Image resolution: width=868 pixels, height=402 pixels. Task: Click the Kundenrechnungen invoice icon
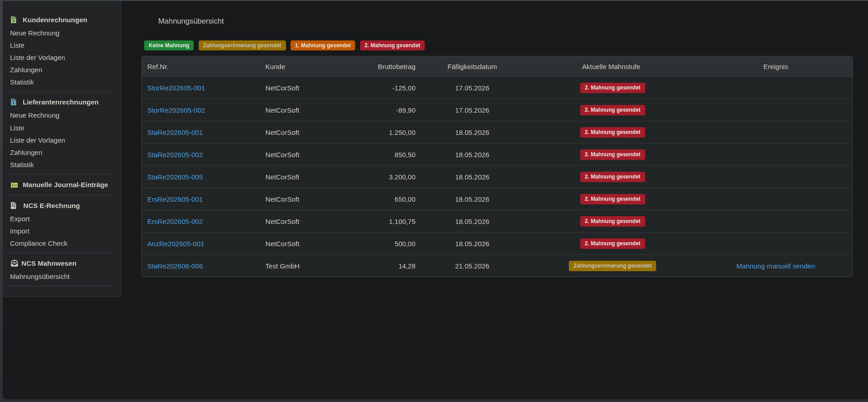coord(14,20)
